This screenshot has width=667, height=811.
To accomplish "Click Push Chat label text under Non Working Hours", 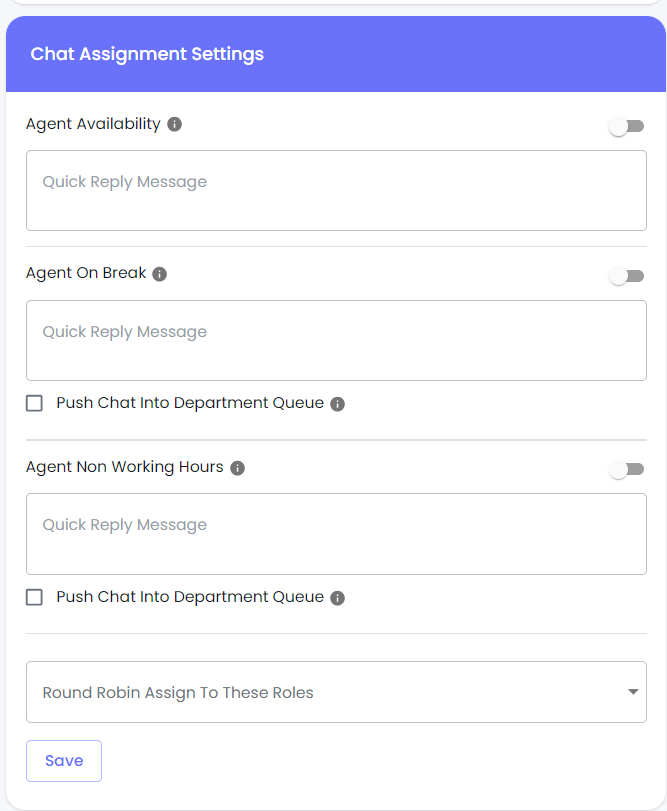I will [x=190, y=597].
